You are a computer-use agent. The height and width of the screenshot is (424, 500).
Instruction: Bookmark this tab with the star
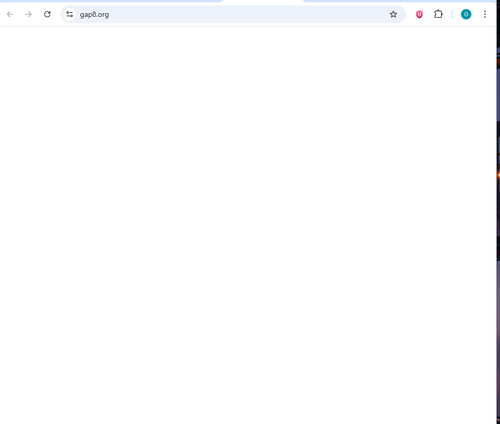point(393,14)
